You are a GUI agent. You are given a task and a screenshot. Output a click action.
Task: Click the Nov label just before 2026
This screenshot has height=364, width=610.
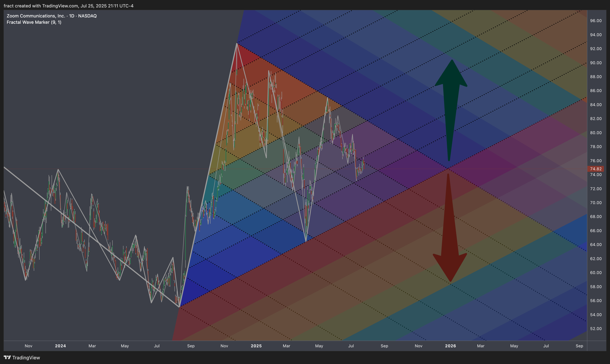pyautogui.click(x=419, y=346)
